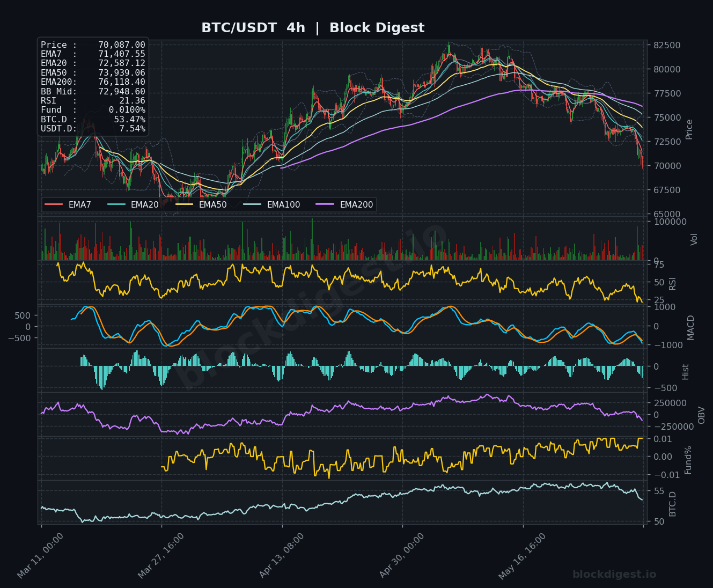Click the Mar 11, 00:00 date label

point(40,555)
